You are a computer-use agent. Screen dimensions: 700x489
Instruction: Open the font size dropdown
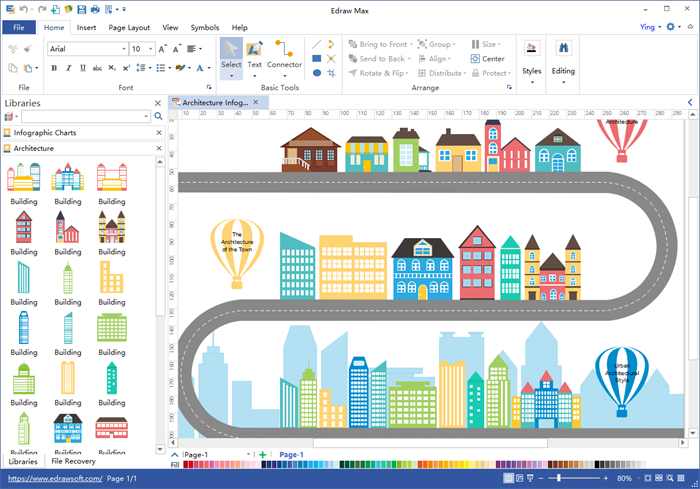[151, 48]
